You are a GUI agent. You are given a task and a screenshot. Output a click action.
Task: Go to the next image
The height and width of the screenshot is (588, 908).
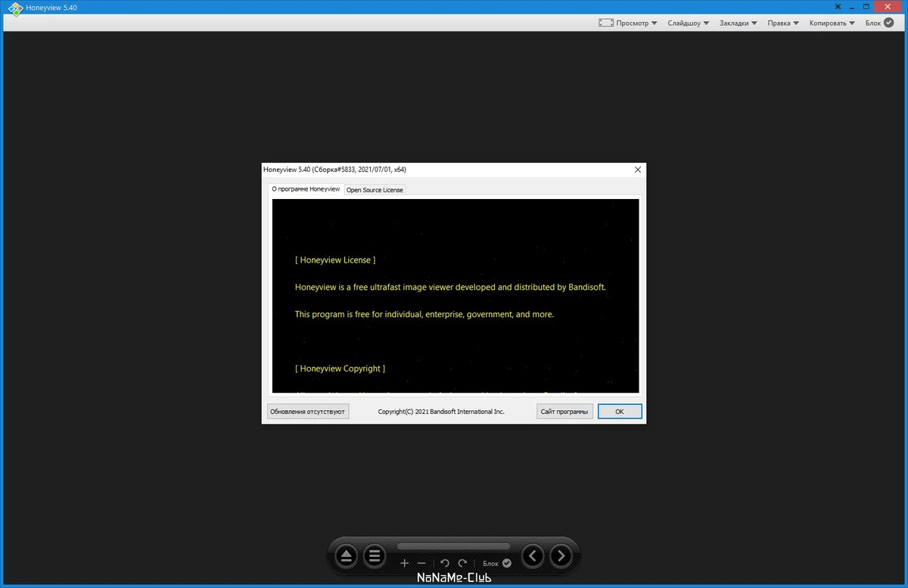click(x=561, y=557)
